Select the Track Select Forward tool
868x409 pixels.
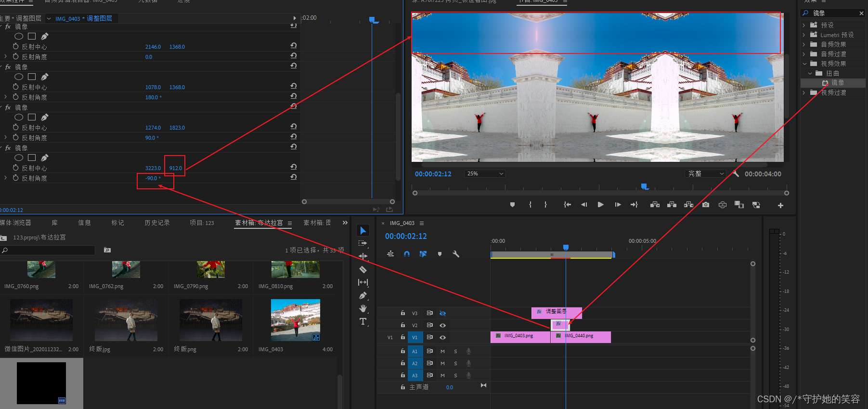click(363, 243)
